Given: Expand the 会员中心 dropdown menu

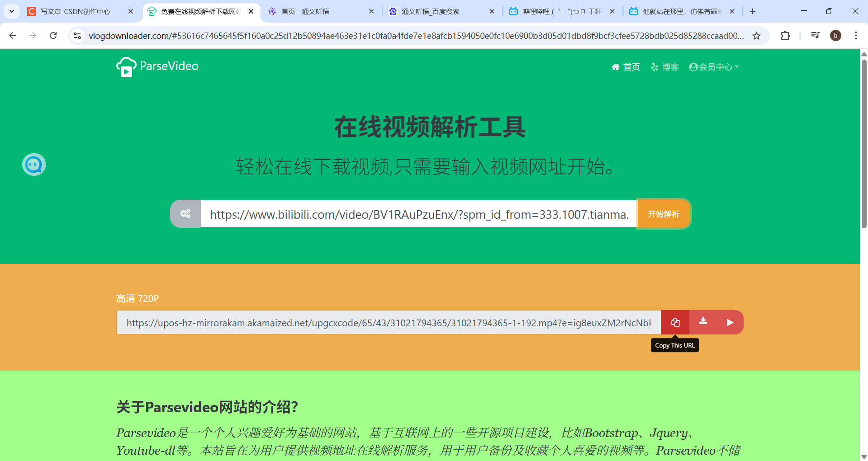Looking at the screenshot, I should click(714, 67).
